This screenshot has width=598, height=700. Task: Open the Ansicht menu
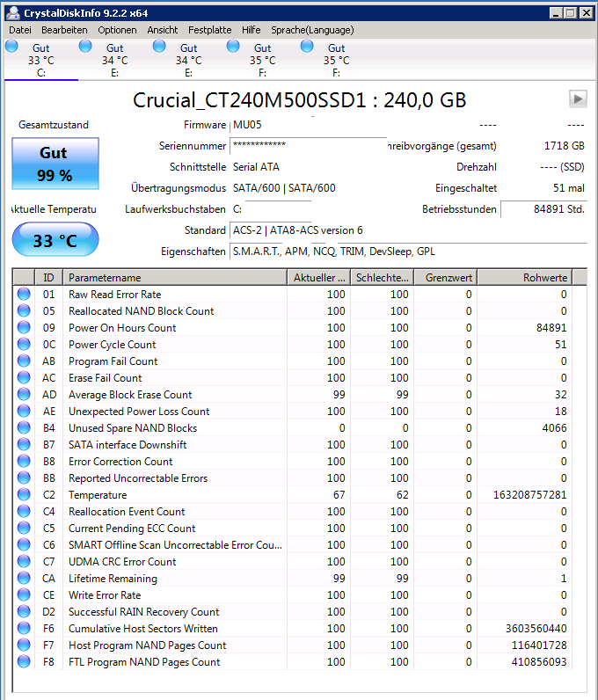point(162,30)
